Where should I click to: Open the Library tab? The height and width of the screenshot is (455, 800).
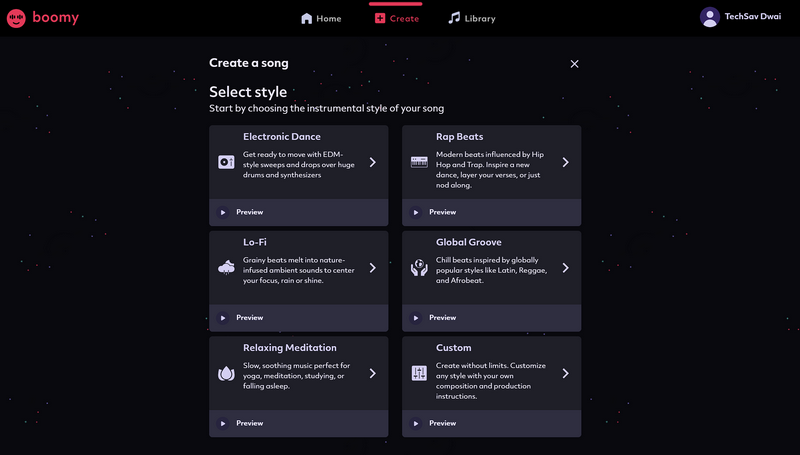click(471, 18)
